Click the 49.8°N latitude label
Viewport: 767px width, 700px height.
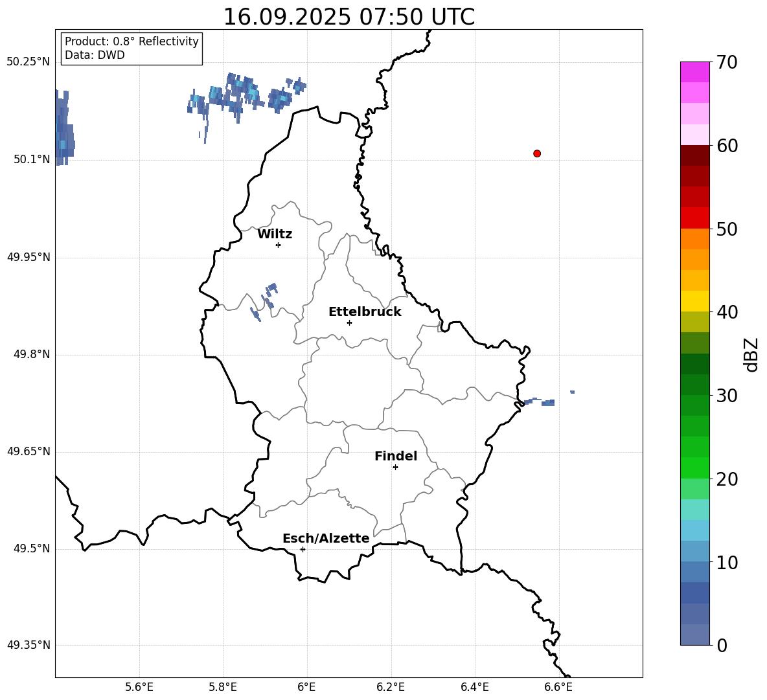pyautogui.click(x=32, y=354)
